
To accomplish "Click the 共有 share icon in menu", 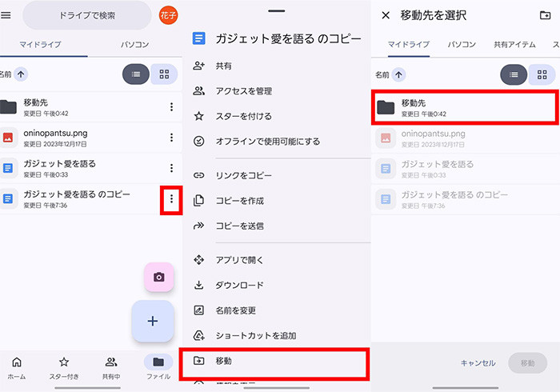I will (x=198, y=66).
